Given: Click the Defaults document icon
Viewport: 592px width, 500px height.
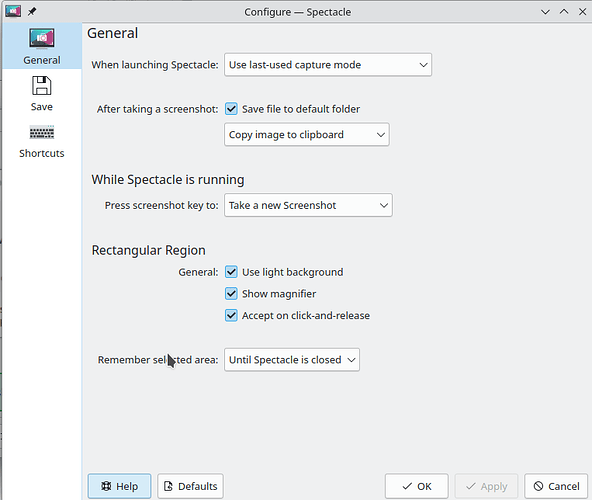Looking at the screenshot, I should coord(168,486).
